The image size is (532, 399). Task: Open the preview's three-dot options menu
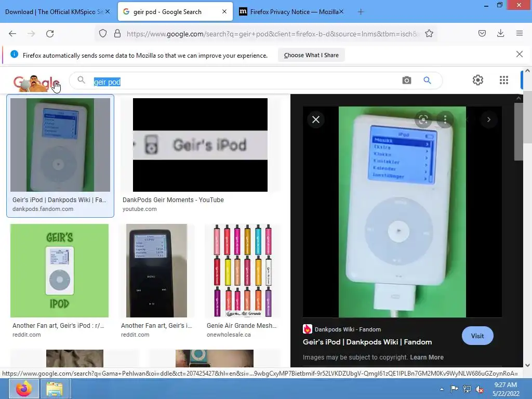(445, 119)
